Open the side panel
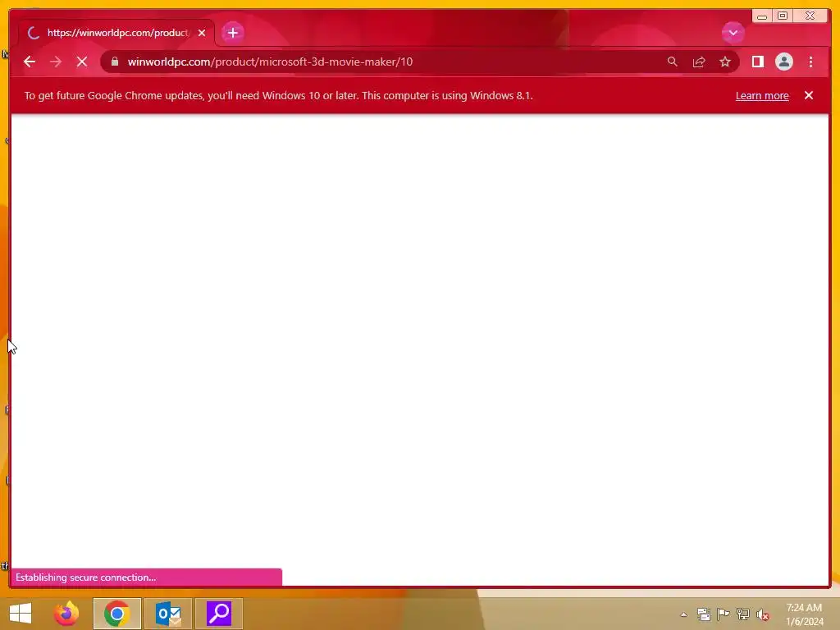Viewport: 840px width, 630px height. pyautogui.click(x=757, y=62)
